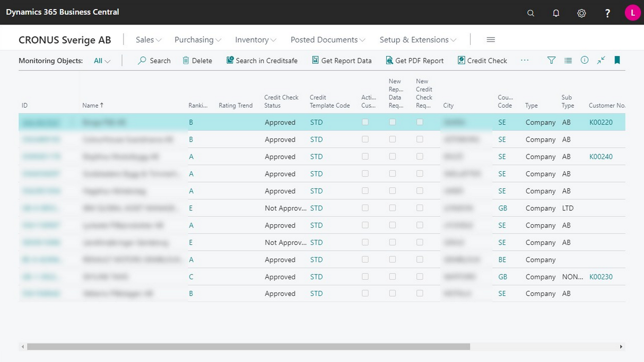Toggle New Report Data checkbox in first row
The width and height of the screenshot is (644, 362).
(x=393, y=122)
